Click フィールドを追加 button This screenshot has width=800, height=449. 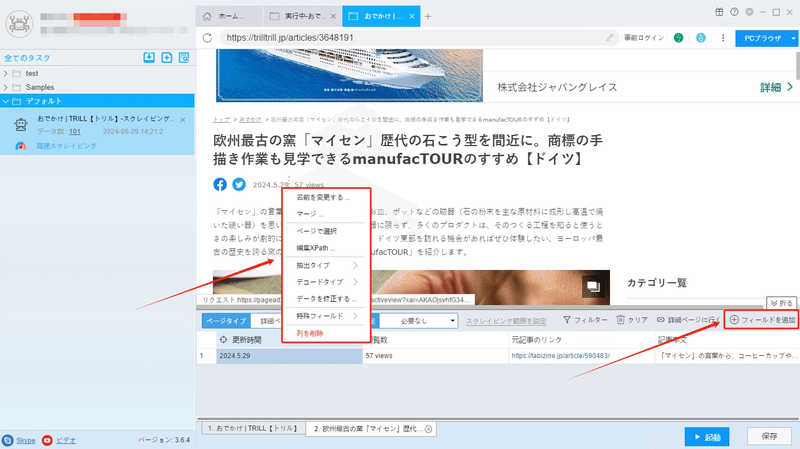coord(762,320)
